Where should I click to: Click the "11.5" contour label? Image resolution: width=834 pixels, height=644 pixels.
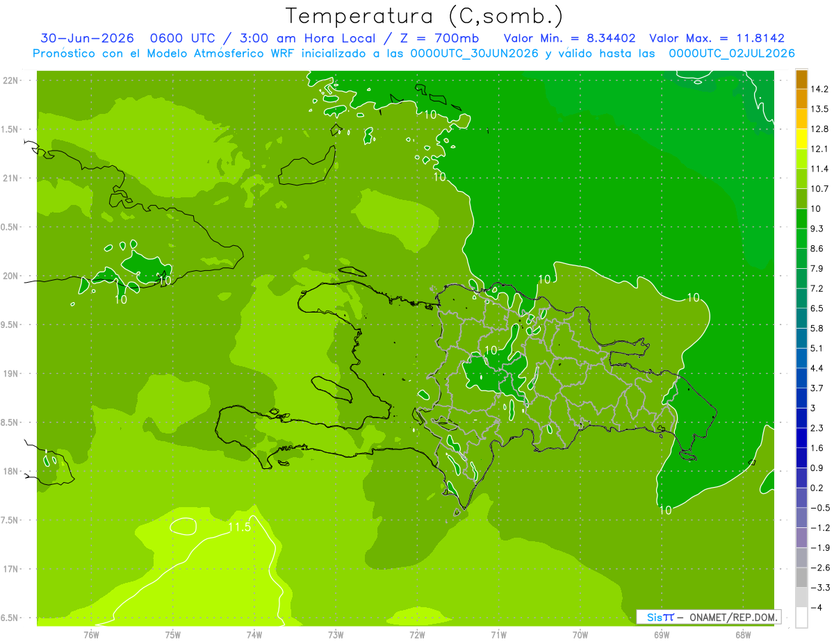239,528
